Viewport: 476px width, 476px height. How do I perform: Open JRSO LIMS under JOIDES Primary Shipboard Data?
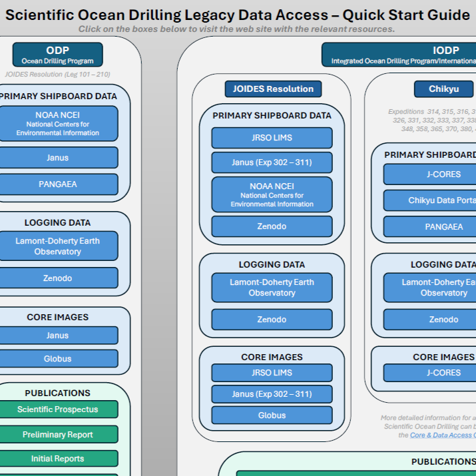click(272, 138)
